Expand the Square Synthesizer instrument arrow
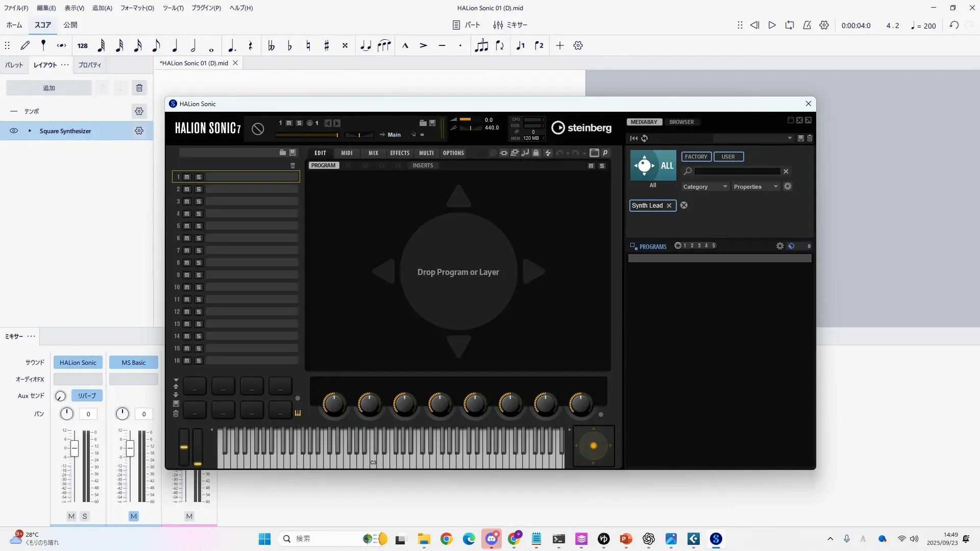This screenshot has width=980, height=551. [x=30, y=131]
